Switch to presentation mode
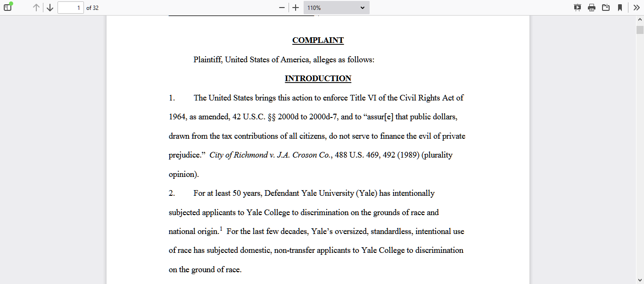Image resolution: width=644 pixels, height=284 pixels. pyautogui.click(x=578, y=8)
